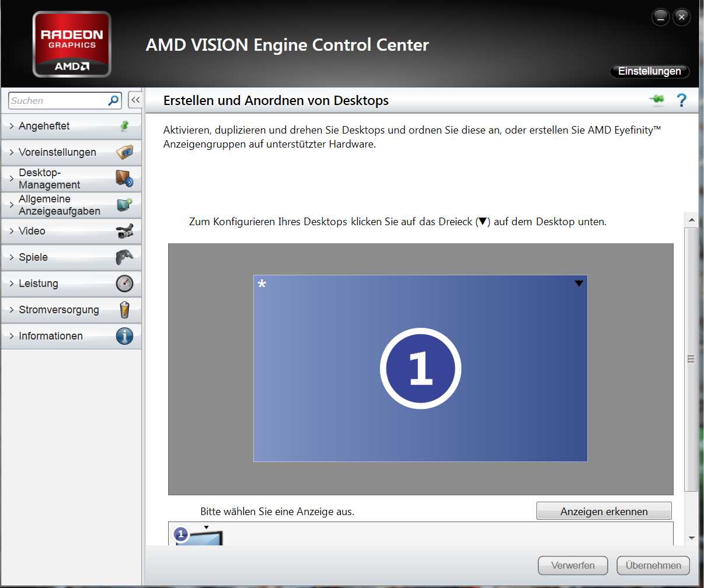Click the Stromversorgung battery icon
The width and height of the screenshot is (704, 588).
click(x=124, y=310)
